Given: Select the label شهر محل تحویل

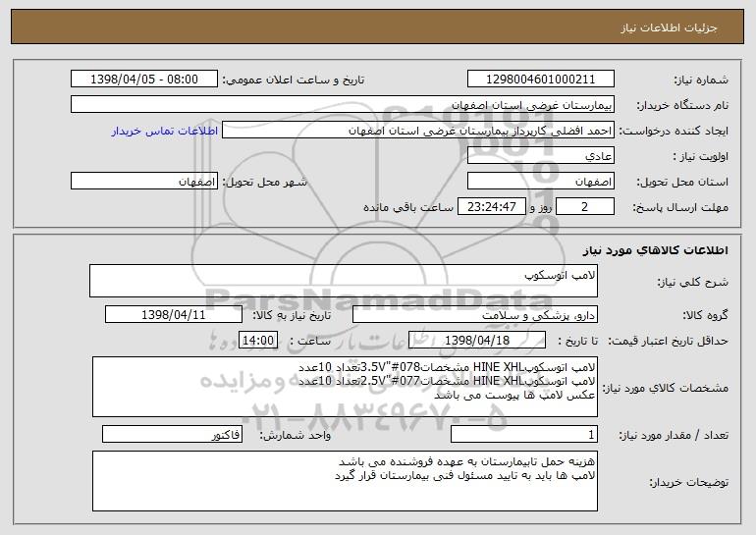Looking at the screenshot, I should point(264,182).
